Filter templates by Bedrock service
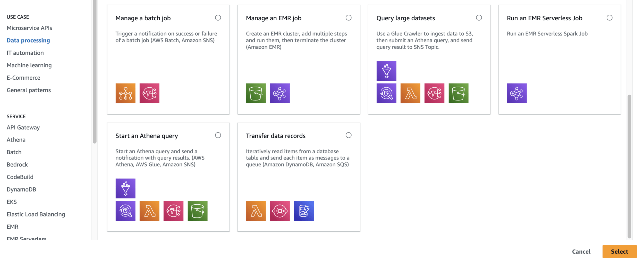Screen dimensions: 644x258 [x=17, y=164]
